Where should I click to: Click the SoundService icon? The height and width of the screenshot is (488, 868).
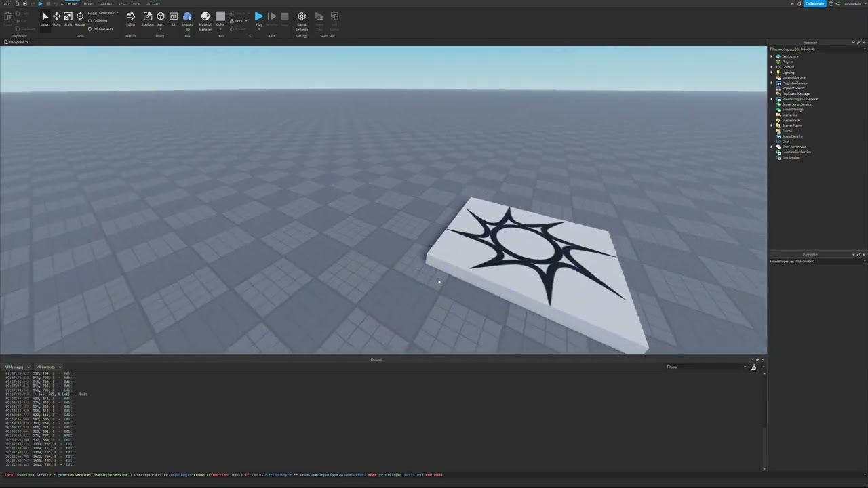pyautogui.click(x=778, y=136)
